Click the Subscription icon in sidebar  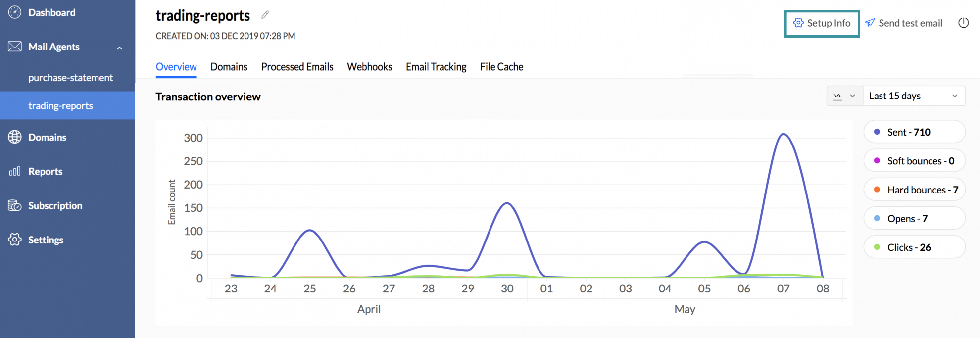[15, 205]
